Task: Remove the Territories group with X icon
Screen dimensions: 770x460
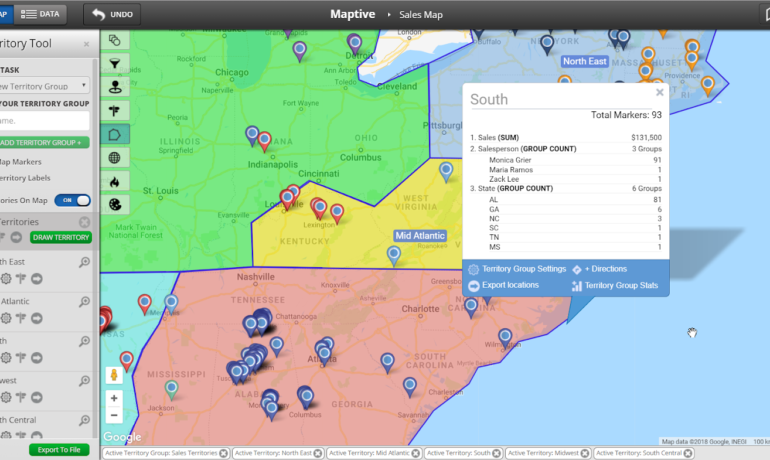Action: (84, 222)
